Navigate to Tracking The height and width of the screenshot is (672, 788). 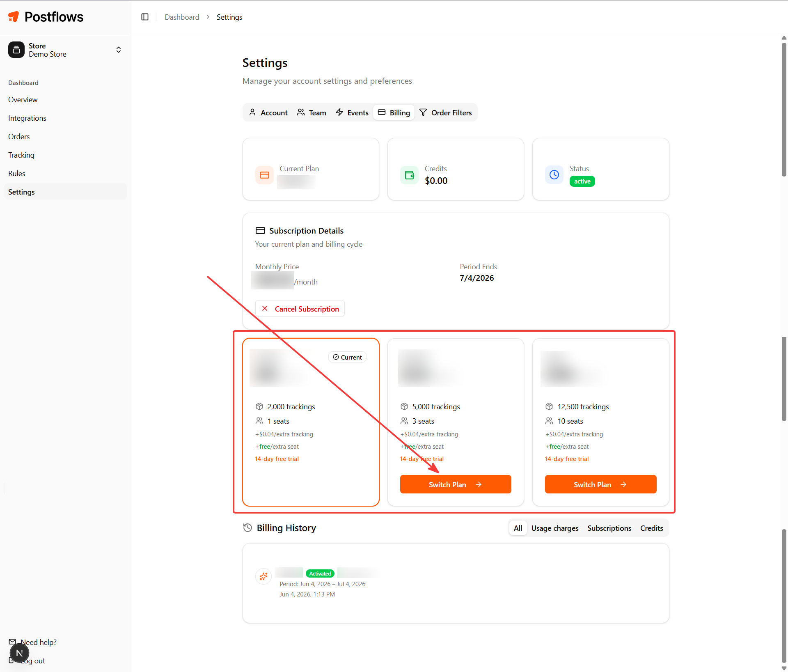coord(21,155)
